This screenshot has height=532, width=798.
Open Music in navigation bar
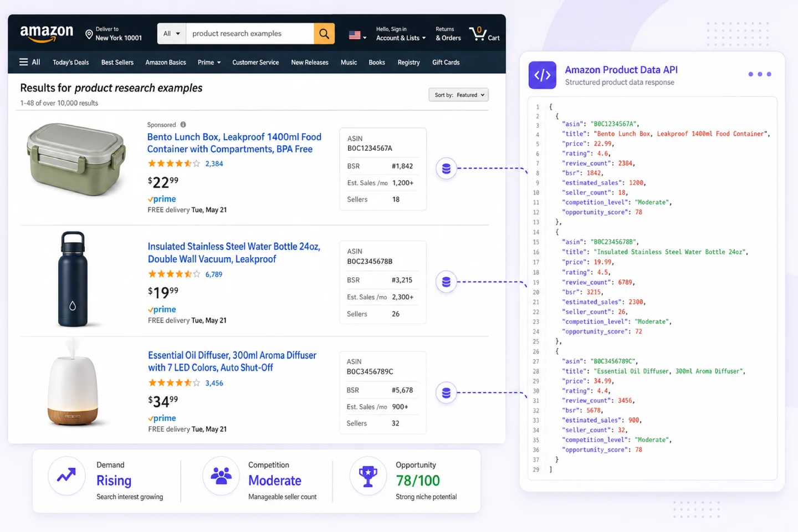[x=349, y=62]
